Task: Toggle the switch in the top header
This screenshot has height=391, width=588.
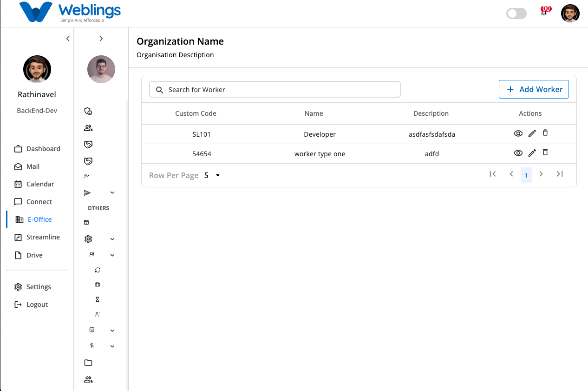Action: (x=516, y=13)
